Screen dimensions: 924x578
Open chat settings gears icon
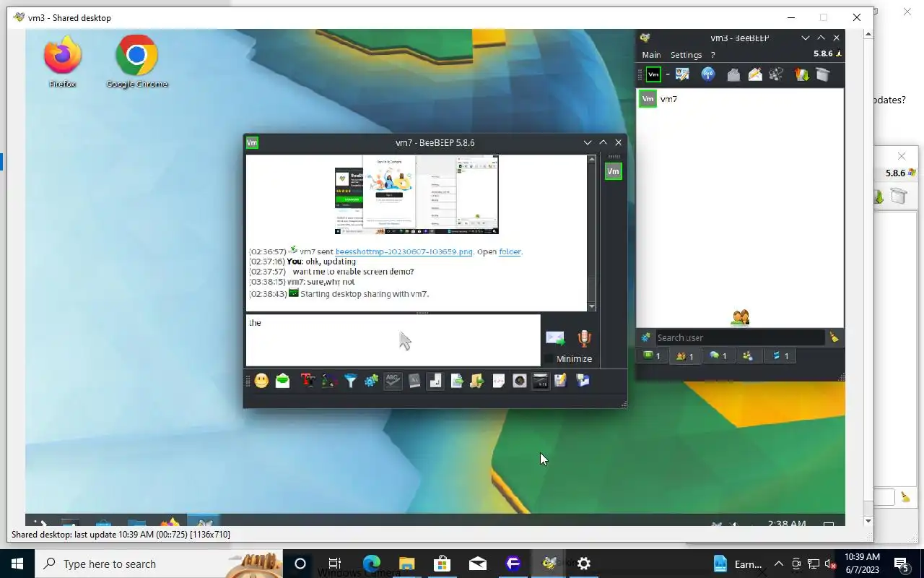[371, 381]
